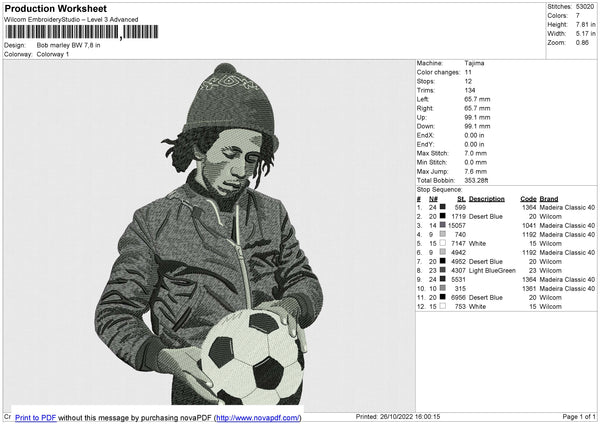Click the Width value 5.17 in
Viewport: 600px width, 424px height.
point(585,34)
